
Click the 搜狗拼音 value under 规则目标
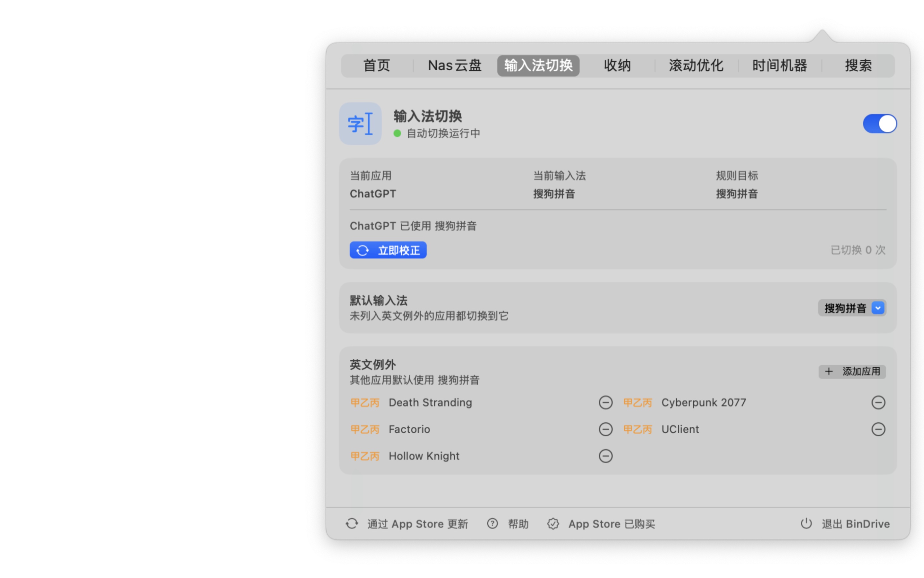pos(737,194)
